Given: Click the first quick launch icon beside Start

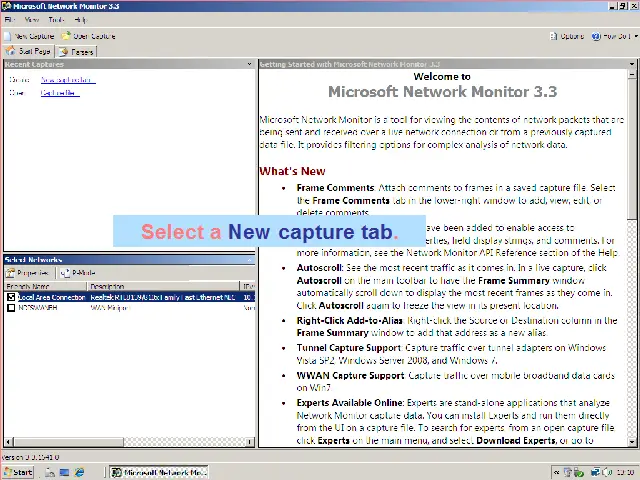Looking at the screenshot, I should pos(49,472).
